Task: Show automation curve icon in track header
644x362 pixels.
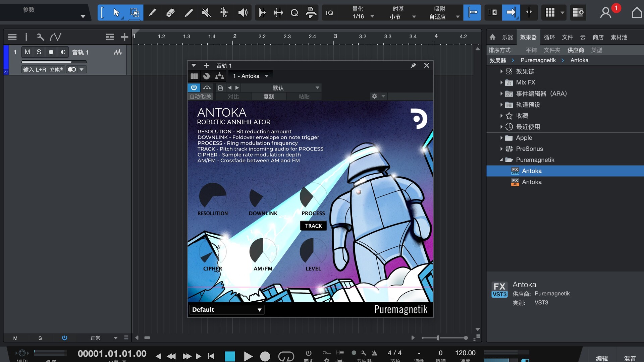Action: 55,37
